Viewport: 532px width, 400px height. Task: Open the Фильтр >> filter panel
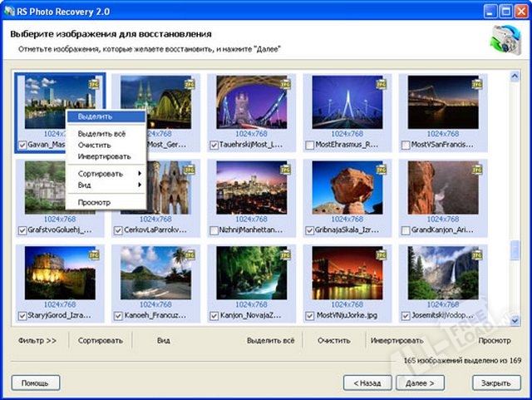point(37,340)
